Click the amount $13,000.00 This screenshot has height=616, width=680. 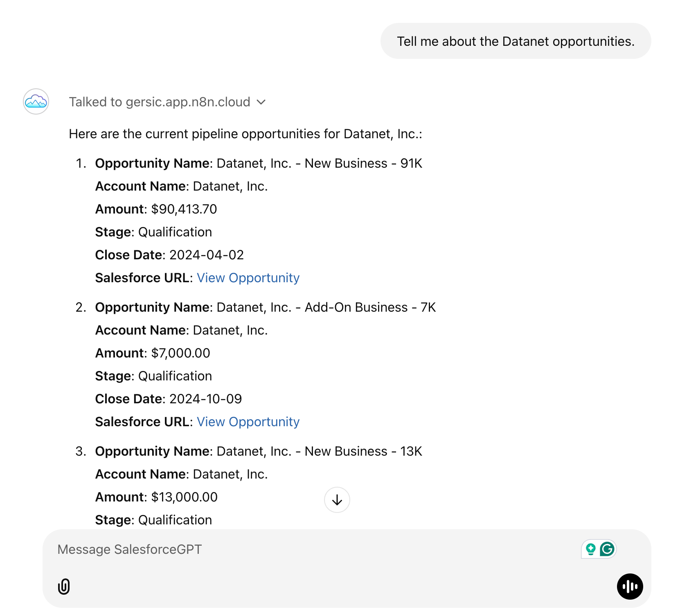pos(185,497)
